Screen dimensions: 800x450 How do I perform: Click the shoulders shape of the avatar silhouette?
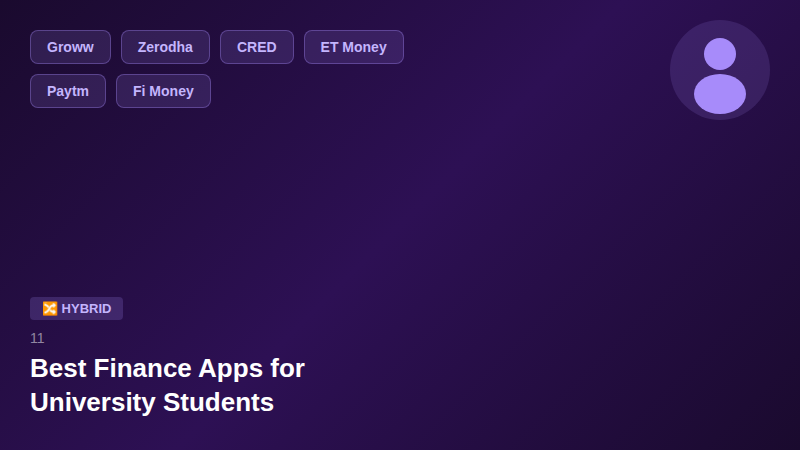pyautogui.click(x=720, y=94)
